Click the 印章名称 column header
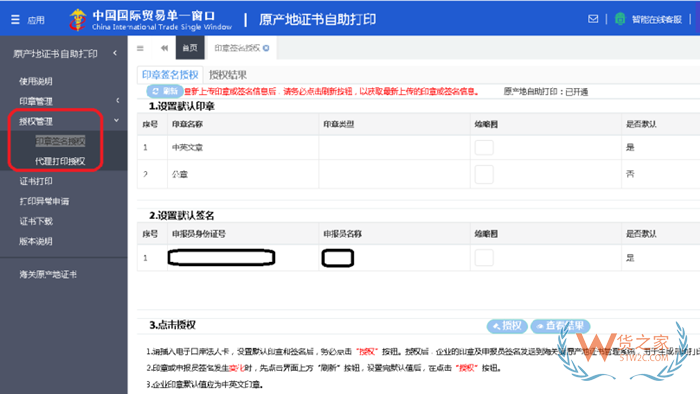The height and width of the screenshot is (394, 700). [188, 124]
